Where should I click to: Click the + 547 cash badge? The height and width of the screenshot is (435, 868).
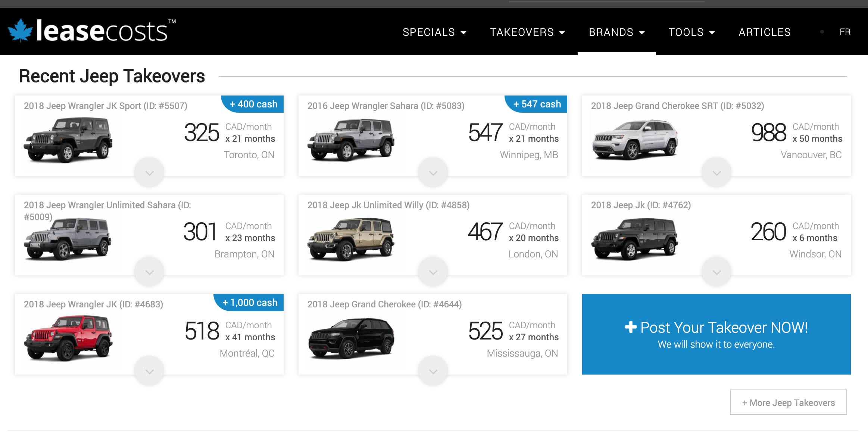(x=536, y=104)
